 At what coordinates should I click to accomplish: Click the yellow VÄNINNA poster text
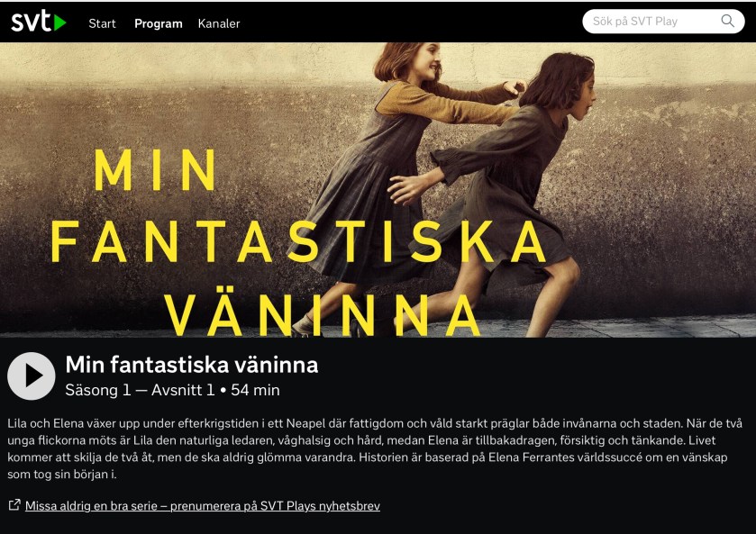point(322,314)
